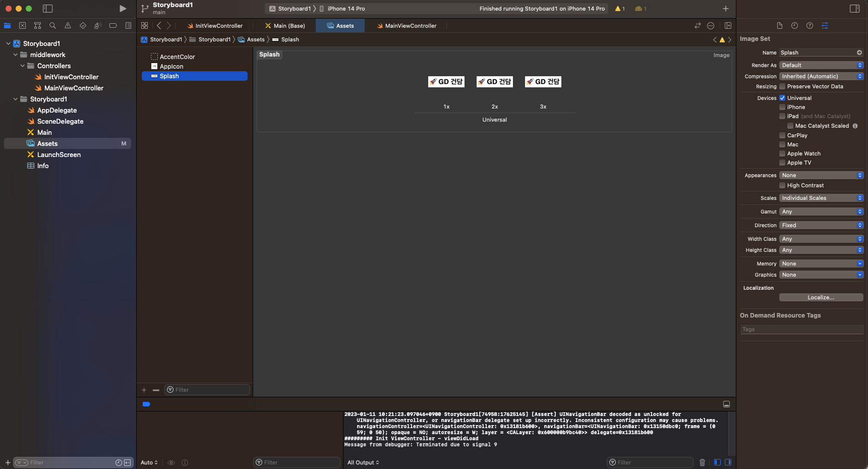
Task: Open the warning indicator in toolbar
Action: coord(620,9)
